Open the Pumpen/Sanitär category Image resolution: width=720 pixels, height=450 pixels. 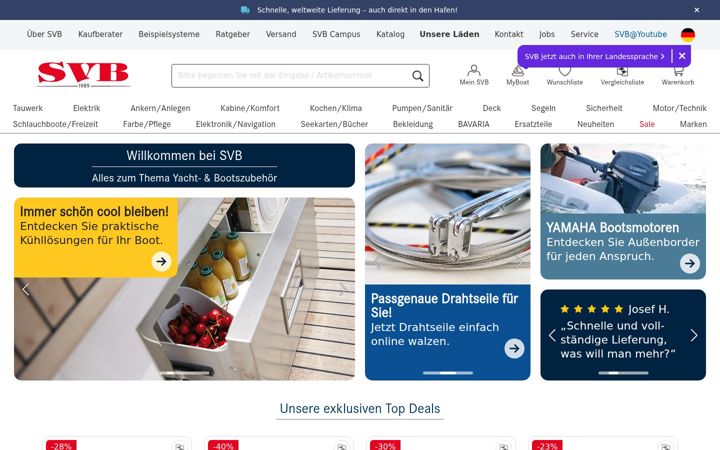pos(422,108)
